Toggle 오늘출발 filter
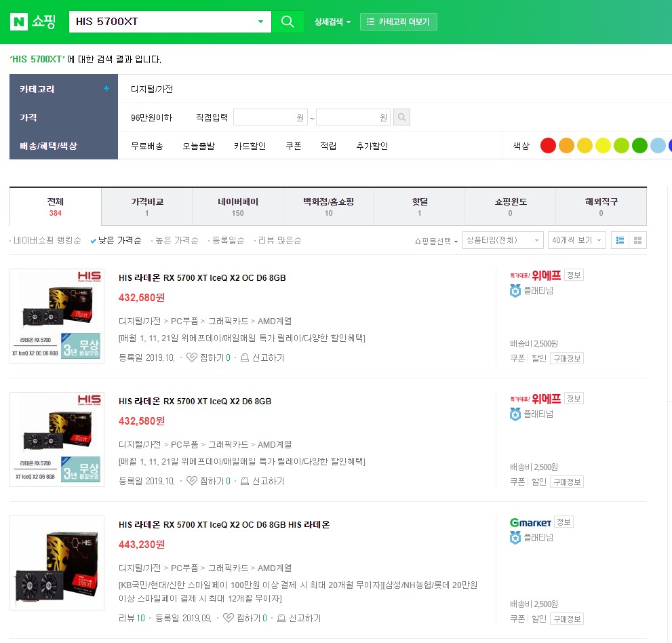The height and width of the screenshot is (643, 672). (x=199, y=146)
